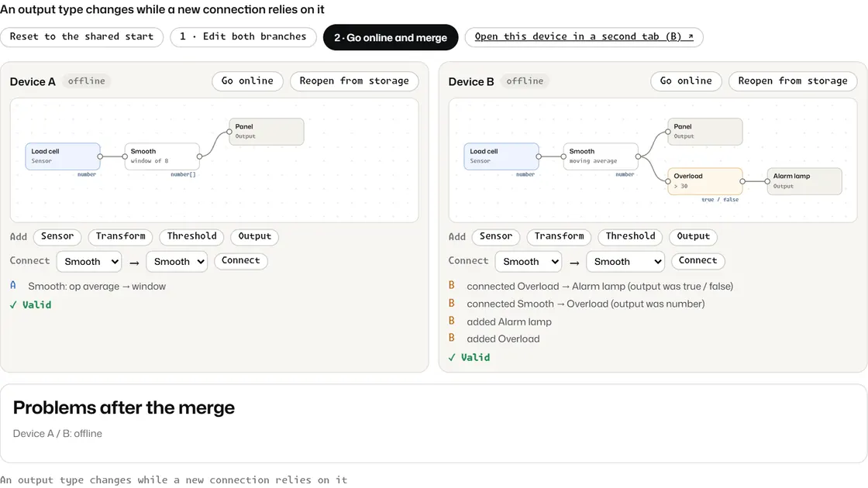Add a Sensor node on Device B
This screenshot has height=488, width=868.
tap(496, 236)
